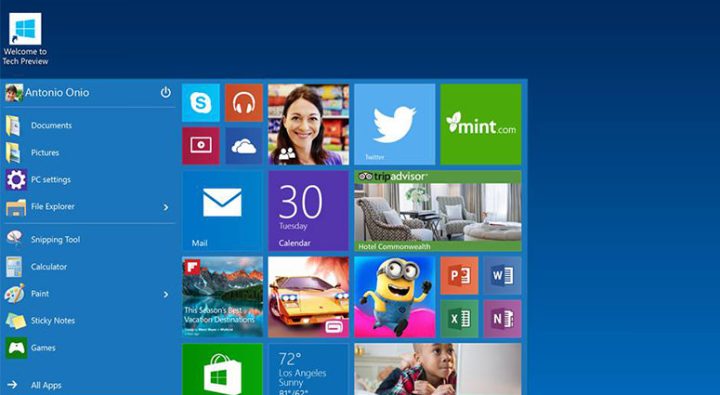Open the green Store tile
The height and width of the screenshot is (395, 720).
click(222, 369)
